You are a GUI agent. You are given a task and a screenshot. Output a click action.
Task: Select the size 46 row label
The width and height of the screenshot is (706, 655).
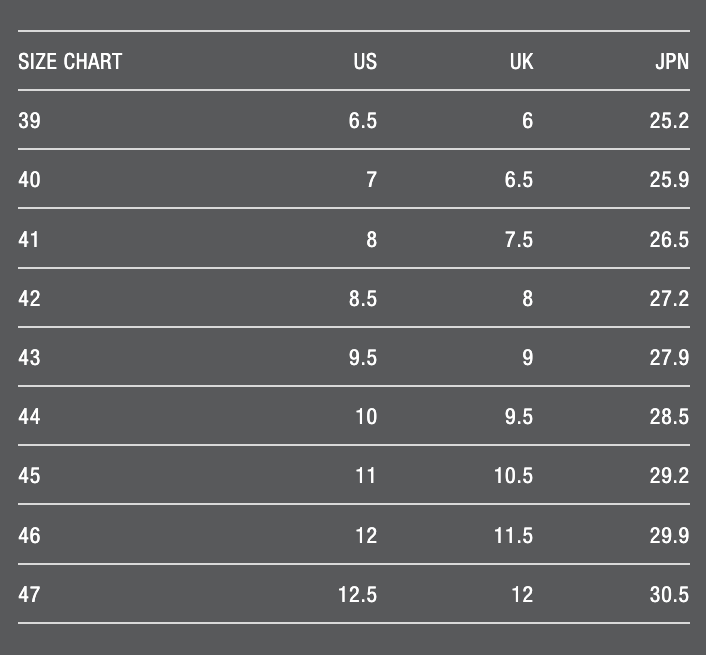coord(29,536)
